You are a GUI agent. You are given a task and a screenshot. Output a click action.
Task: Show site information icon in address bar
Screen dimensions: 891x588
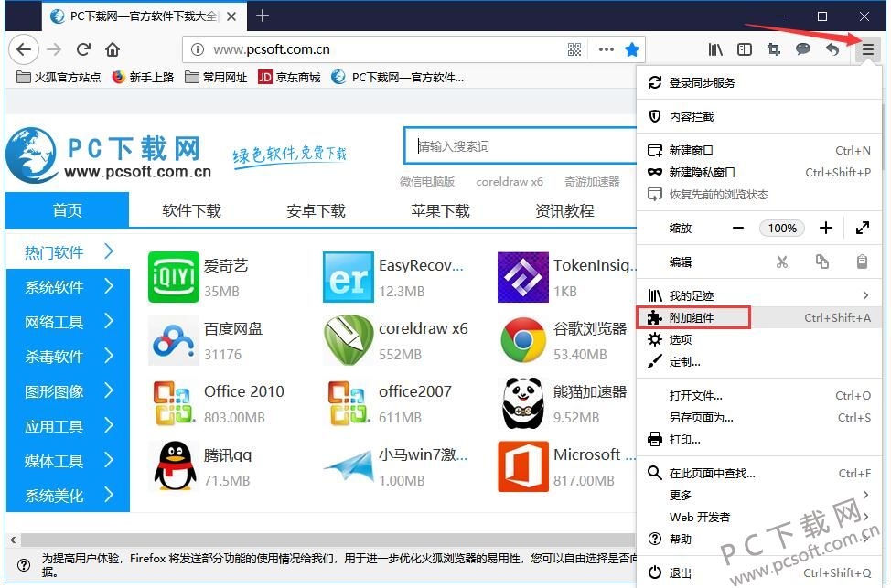pos(198,49)
